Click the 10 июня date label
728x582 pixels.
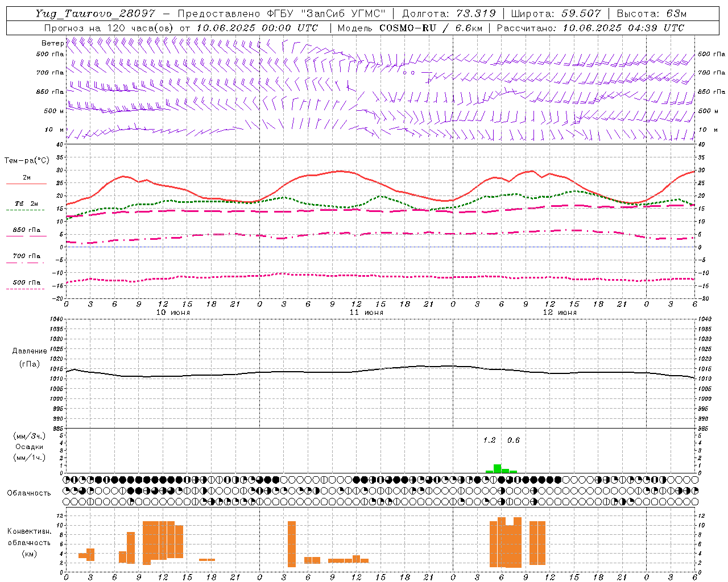tap(173, 313)
